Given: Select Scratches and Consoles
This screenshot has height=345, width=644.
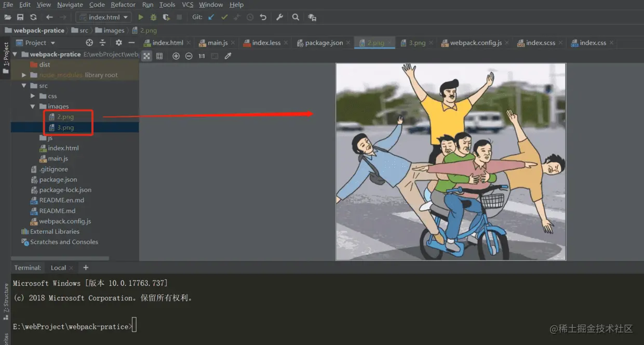Looking at the screenshot, I should (64, 242).
